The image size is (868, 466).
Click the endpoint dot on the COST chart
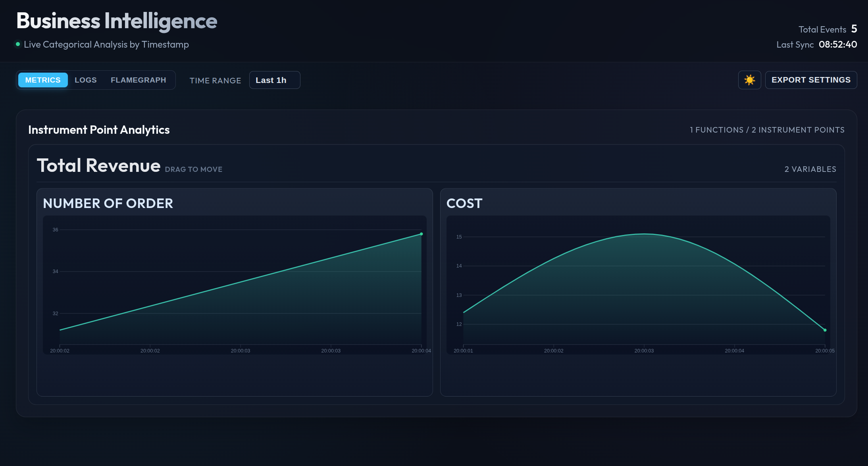(824, 329)
